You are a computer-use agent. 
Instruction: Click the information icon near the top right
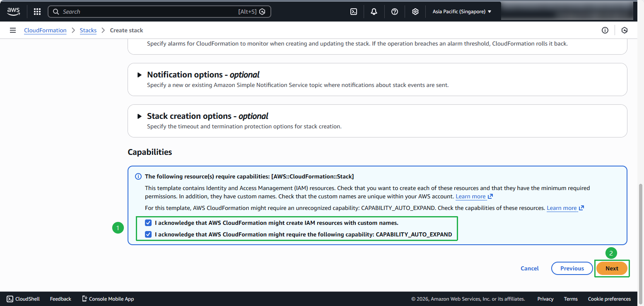pos(605,30)
